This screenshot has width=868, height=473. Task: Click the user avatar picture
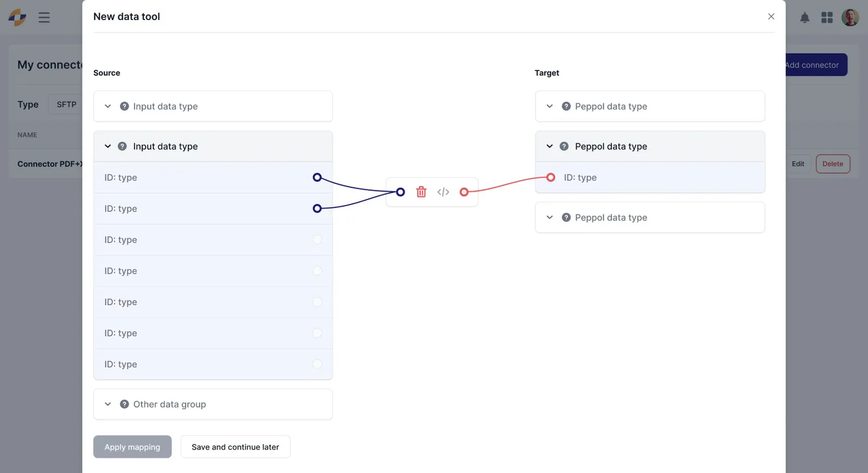[x=850, y=17]
